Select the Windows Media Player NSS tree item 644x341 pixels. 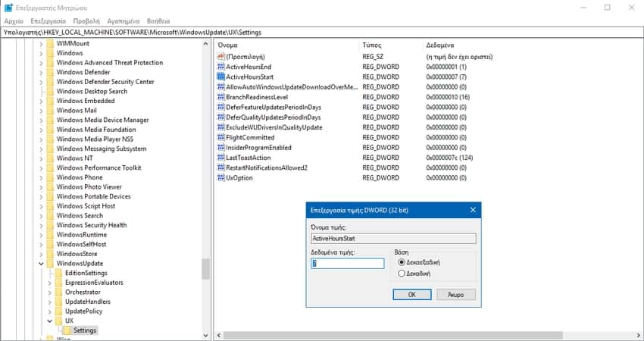pos(95,139)
